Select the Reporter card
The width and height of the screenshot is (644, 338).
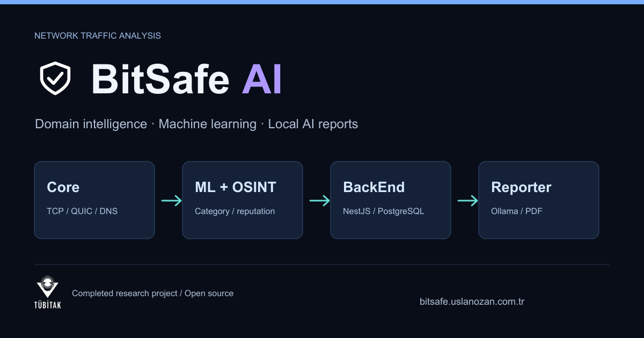coord(539,200)
